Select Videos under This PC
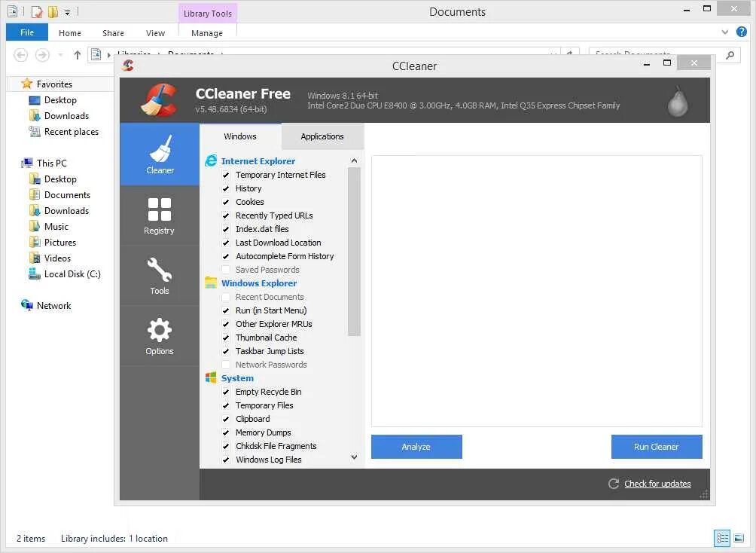This screenshot has width=756, height=553. click(57, 258)
